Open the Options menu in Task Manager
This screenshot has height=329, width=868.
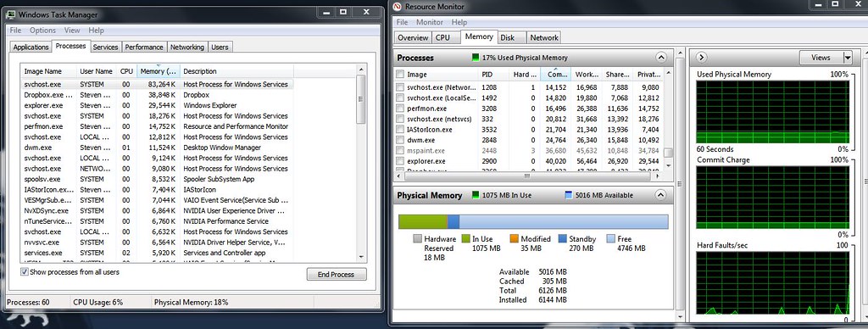[x=42, y=31]
